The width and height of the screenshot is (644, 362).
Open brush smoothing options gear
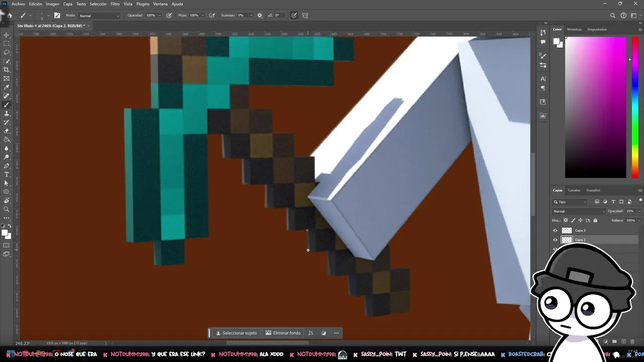pos(260,15)
